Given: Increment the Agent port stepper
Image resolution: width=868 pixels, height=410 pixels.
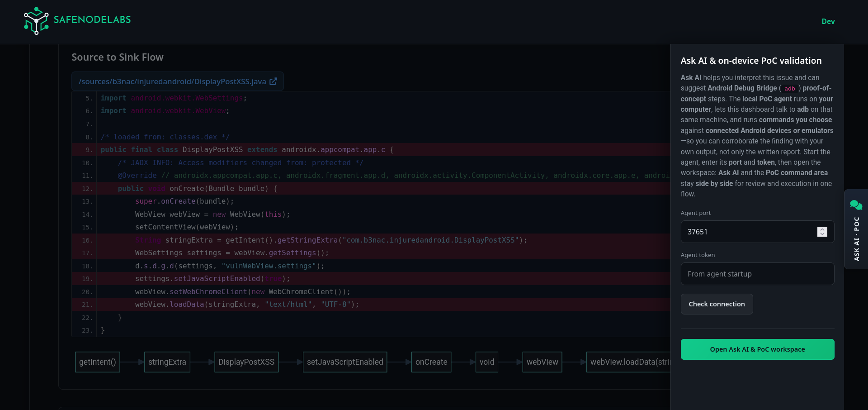Looking at the screenshot, I should [x=822, y=229].
